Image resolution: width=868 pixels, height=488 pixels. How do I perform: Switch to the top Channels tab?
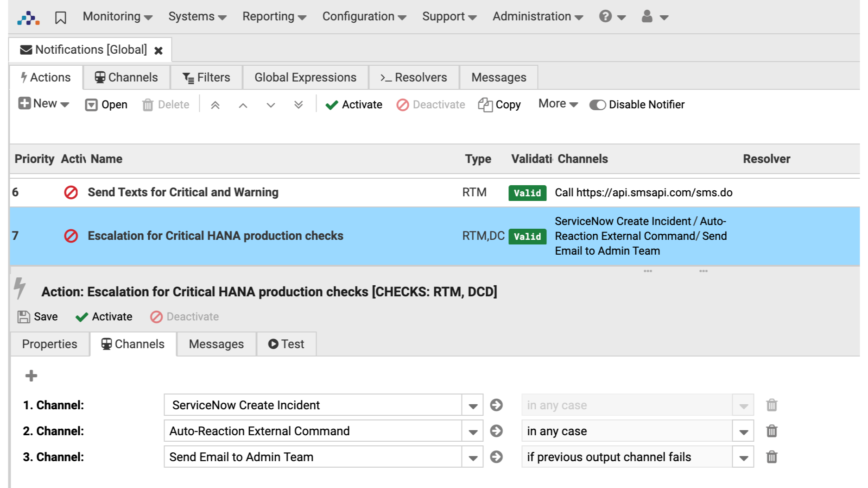coord(126,77)
